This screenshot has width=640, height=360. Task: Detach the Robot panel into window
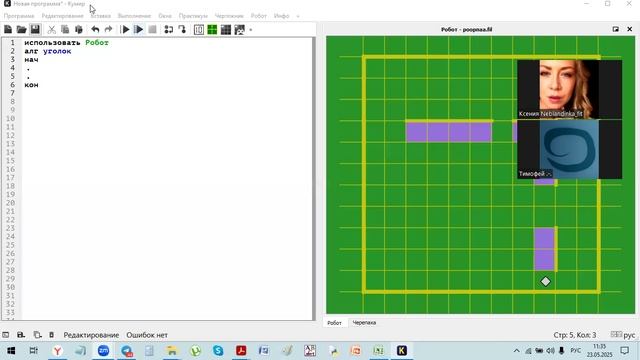point(616,29)
